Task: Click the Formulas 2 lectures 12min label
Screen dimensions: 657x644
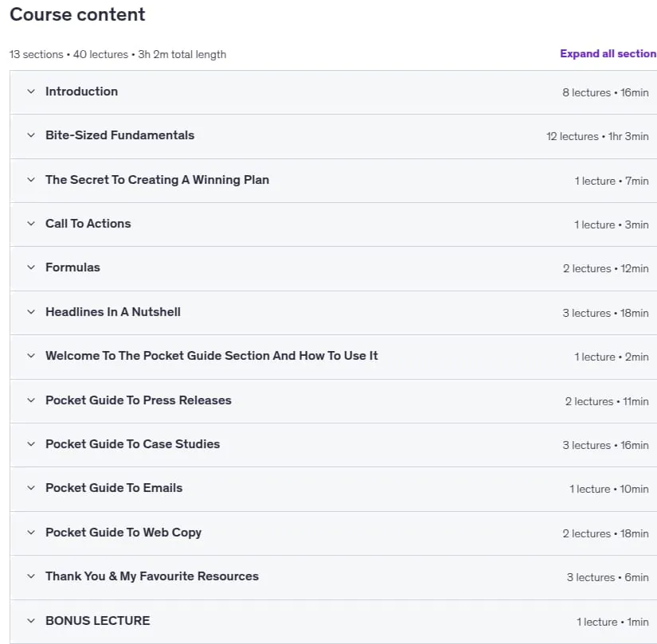Action: (605, 268)
